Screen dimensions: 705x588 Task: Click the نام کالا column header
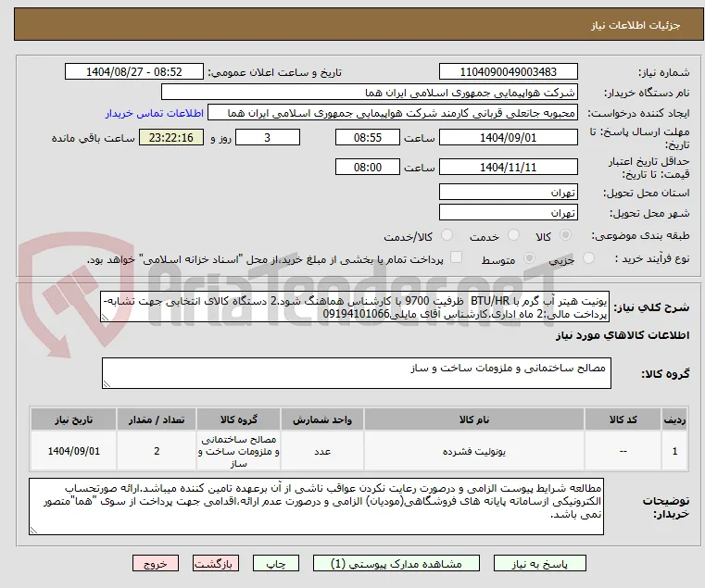point(474,419)
